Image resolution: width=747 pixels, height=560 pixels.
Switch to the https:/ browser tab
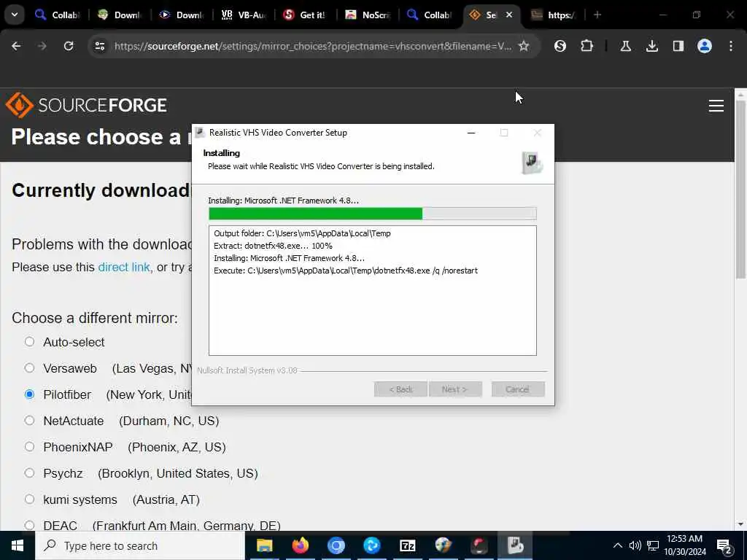pyautogui.click(x=554, y=15)
